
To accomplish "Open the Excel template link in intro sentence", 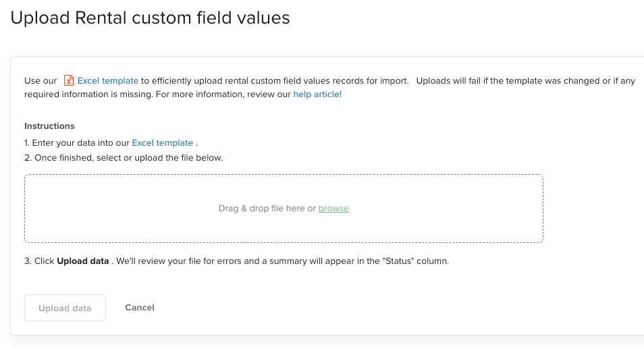I will click(108, 81).
